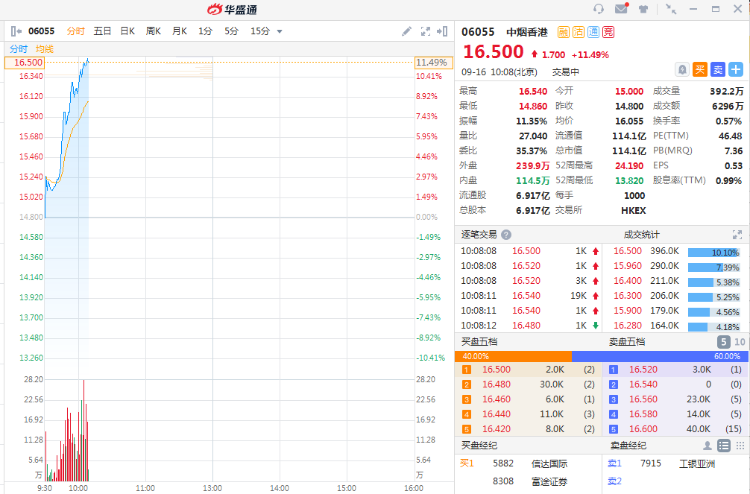
Task: Expand chart to fullscreen
Action: coord(425,31)
